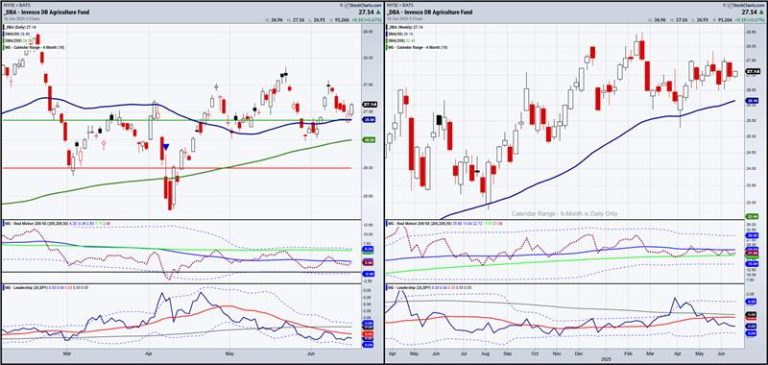768x365 pixels.
Task: Click the blue SMA(50) value tag on weekly price axis
Action: click(752, 101)
